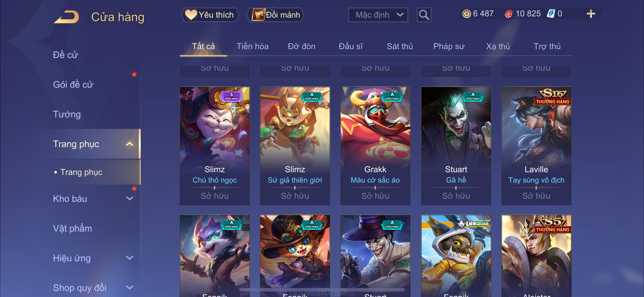Viewport: 644px width, 297px height.
Task: Open the Mặc định sort dropdown
Action: [x=378, y=15]
